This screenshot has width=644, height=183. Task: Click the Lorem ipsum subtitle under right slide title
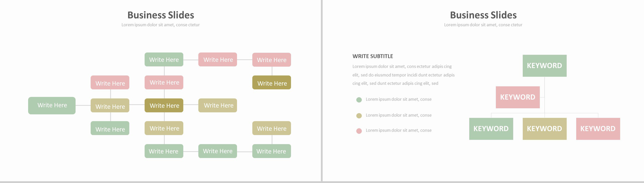pyautogui.click(x=483, y=25)
